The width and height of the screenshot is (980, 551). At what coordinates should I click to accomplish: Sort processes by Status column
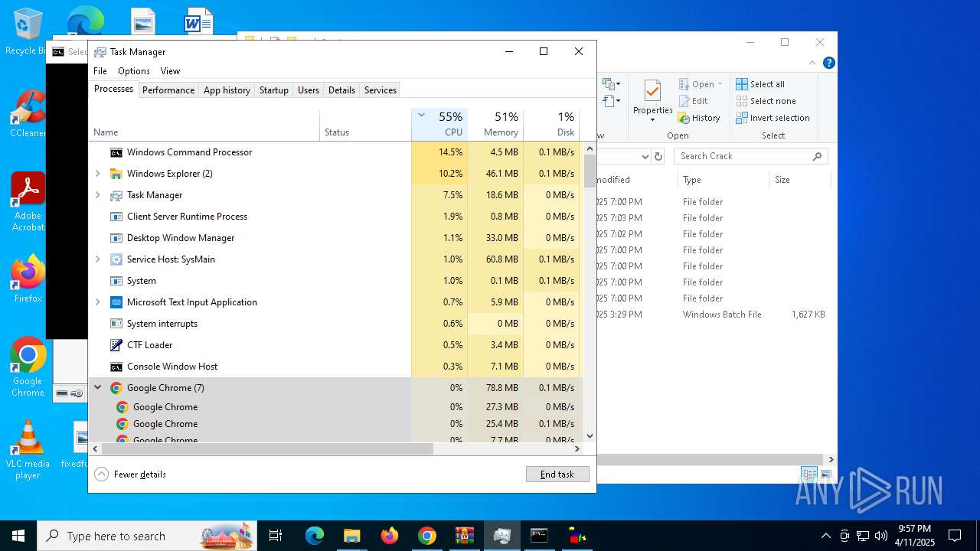pos(365,125)
